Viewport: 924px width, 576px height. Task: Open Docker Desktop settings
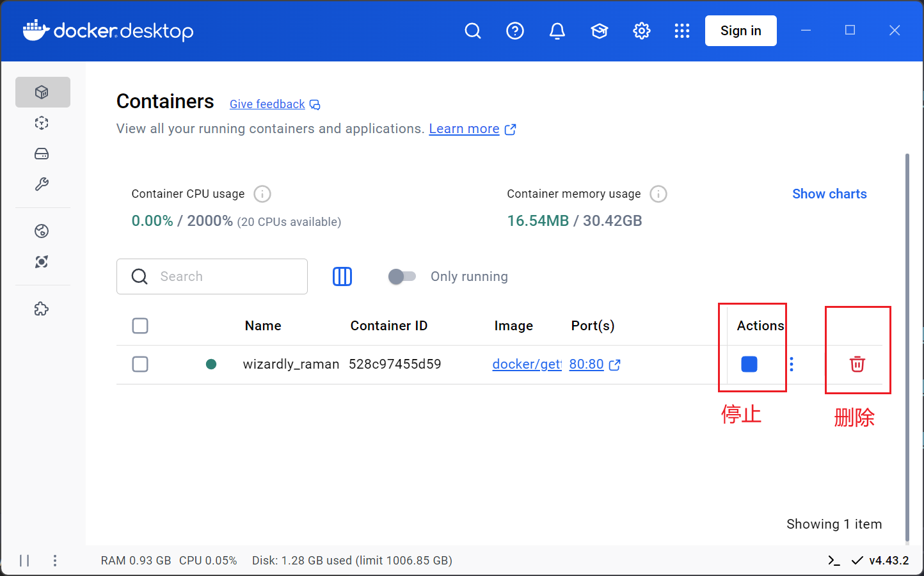[x=641, y=30]
